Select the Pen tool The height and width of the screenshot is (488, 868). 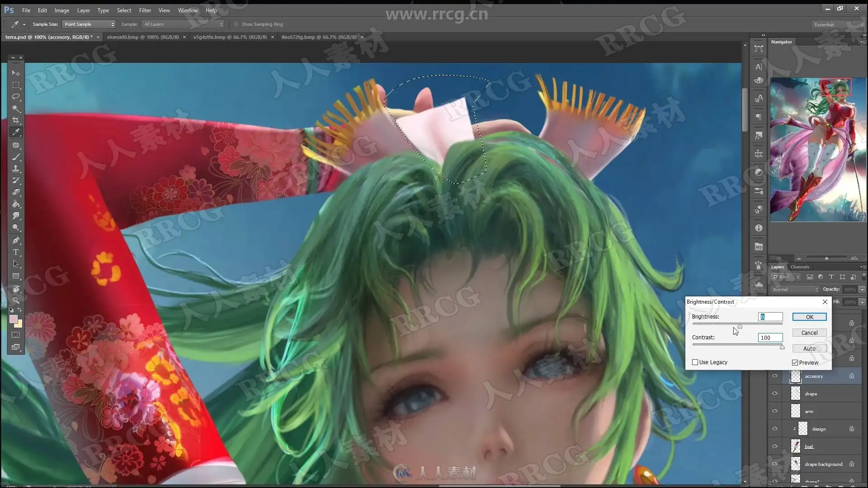pos(16,240)
